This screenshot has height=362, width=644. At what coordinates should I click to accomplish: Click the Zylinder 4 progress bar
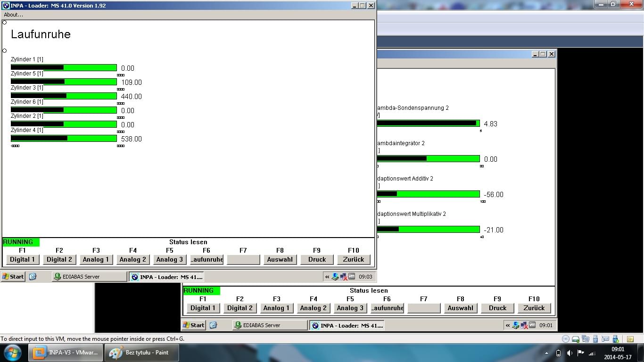pyautogui.click(x=64, y=138)
